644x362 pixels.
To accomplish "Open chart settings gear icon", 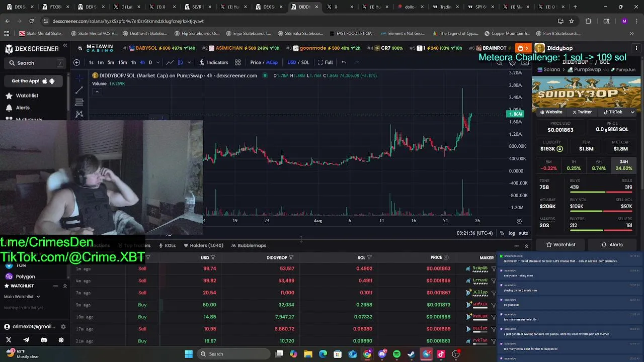I will [x=512, y=63].
